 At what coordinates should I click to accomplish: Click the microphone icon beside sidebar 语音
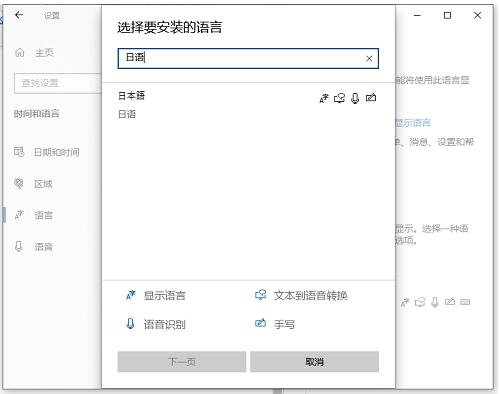point(19,247)
